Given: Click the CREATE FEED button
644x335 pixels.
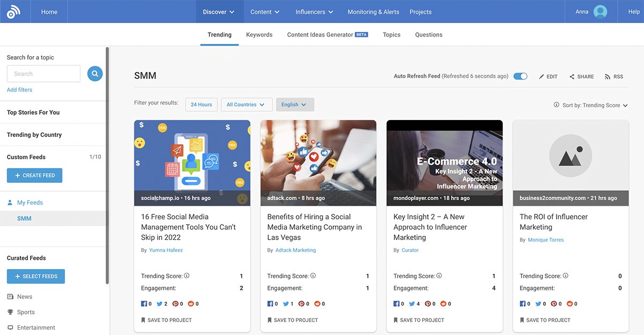Looking at the screenshot, I should coord(34,175).
